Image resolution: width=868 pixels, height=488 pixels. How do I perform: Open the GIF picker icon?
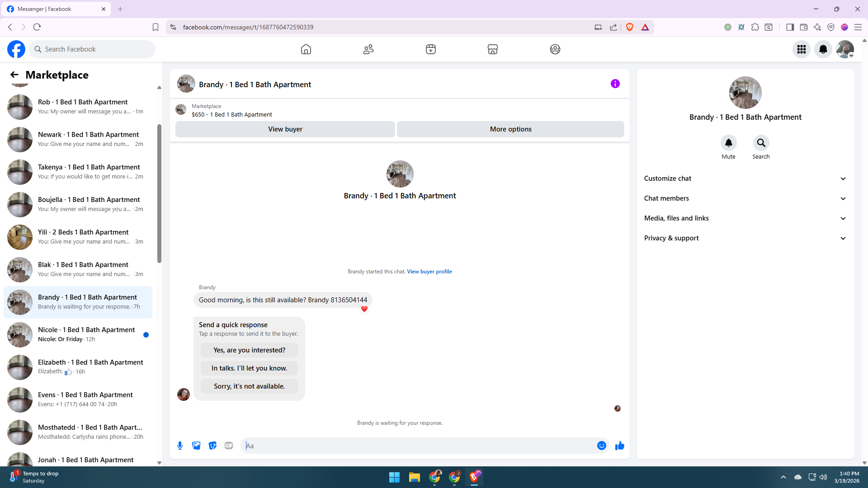(x=229, y=446)
